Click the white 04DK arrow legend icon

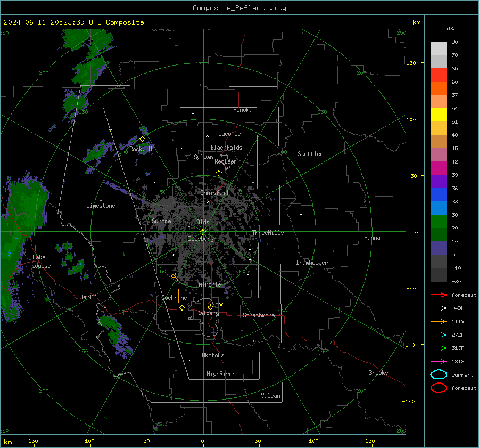pos(439,308)
